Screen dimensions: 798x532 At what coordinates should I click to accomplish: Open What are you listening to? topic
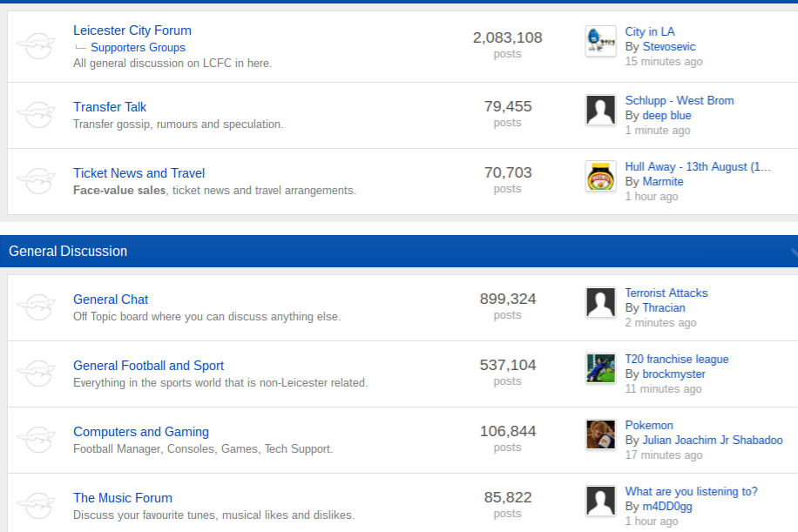click(691, 491)
